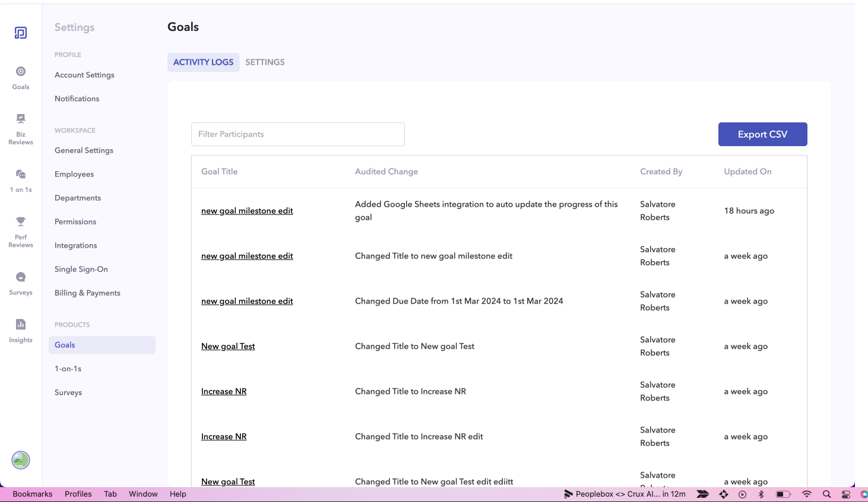The image size is (868, 502).
Task: Switch to the Activity Logs tab
Action: (x=203, y=62)
